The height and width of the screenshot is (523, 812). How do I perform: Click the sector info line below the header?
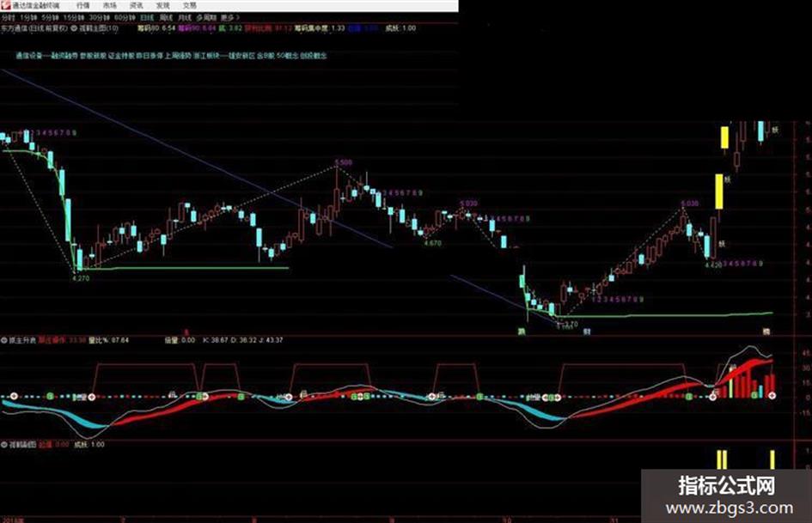(171, 56)
